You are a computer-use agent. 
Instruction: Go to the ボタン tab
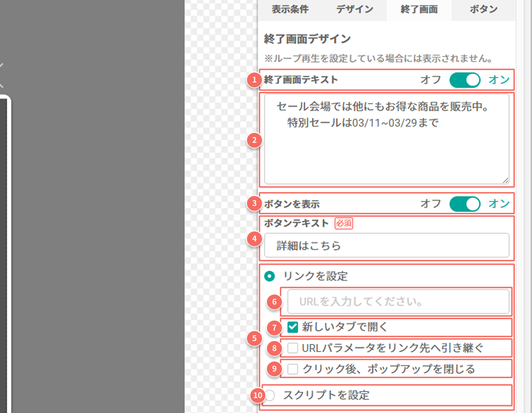483,9
